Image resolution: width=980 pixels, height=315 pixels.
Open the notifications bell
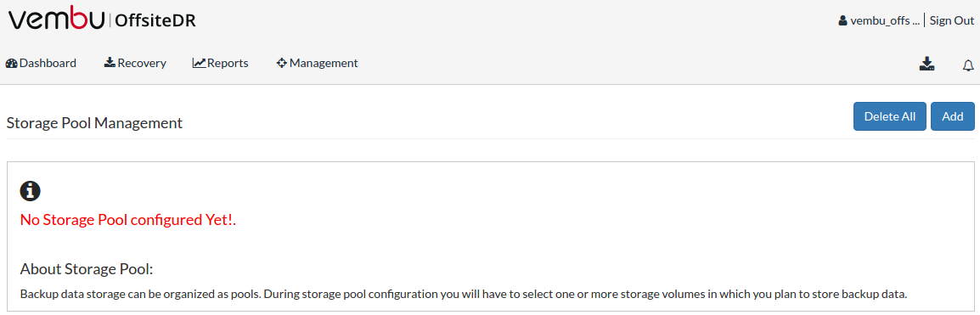point(968,65)
